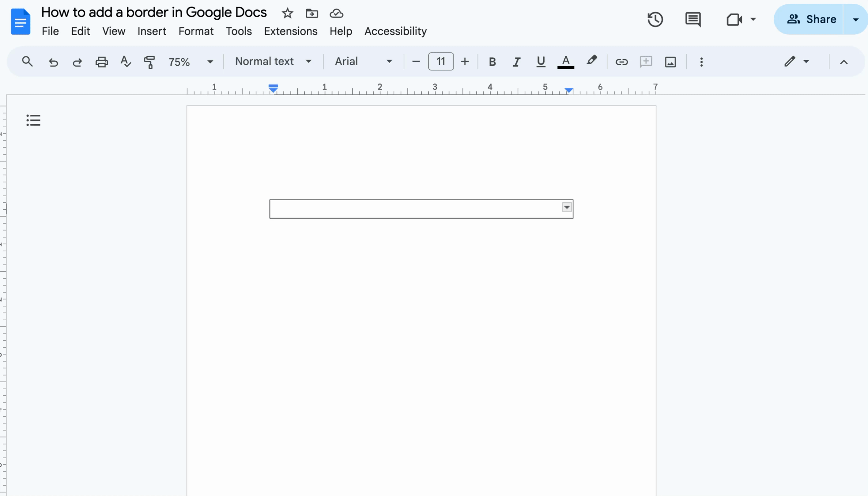Click the search menus magnifier icon
The width and height of the screenshot is (868, 496).
(27, 62)
